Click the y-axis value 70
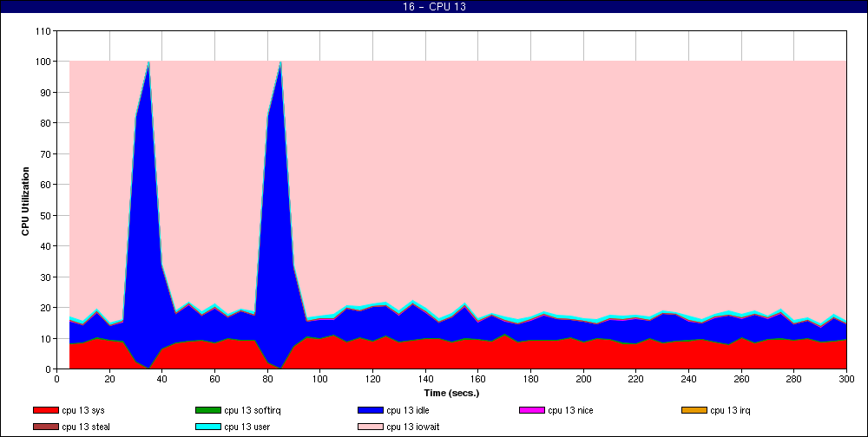Screen dimensions: 868x437 47,154
